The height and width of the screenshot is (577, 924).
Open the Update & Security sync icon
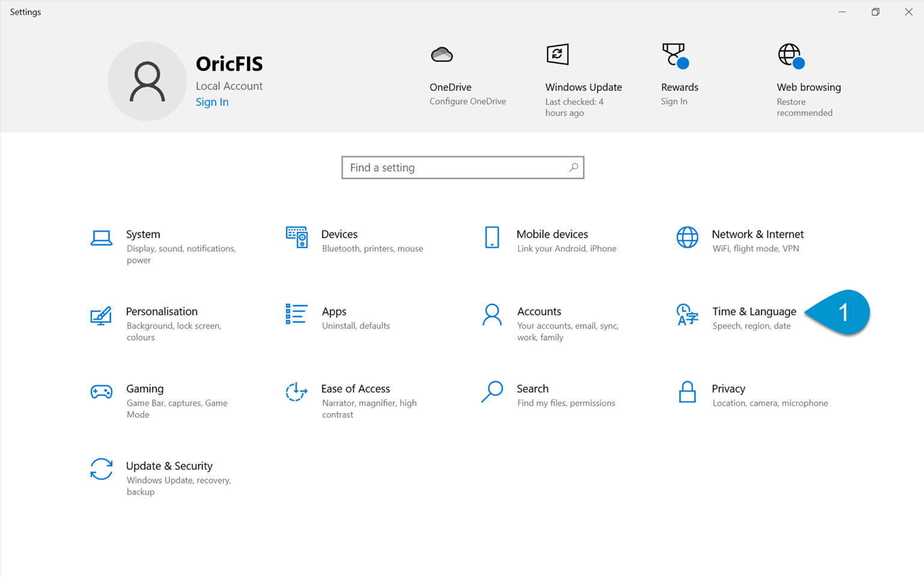click(x=101, y=469)
